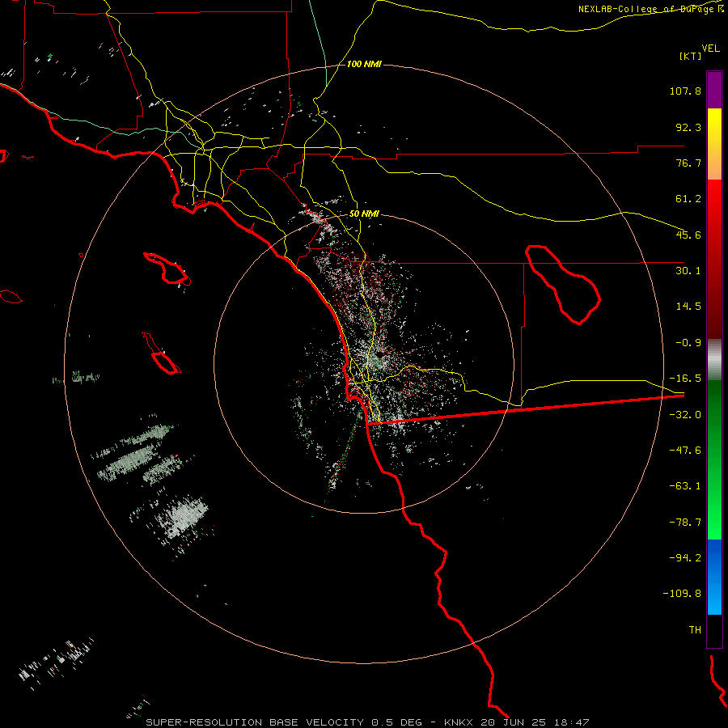Image resolution: width=728 pixels, height=728 pixels.
Task: Click the -0.9 velocity scale value
Action: tap(688, 343)
